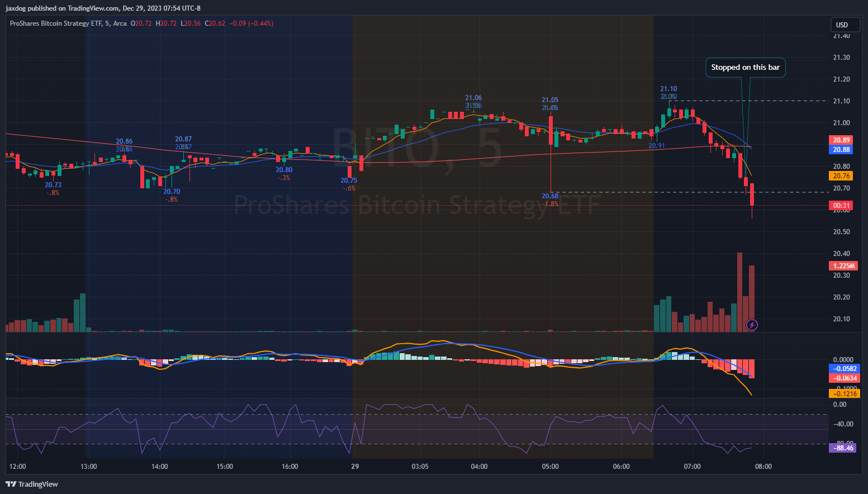Viewport: 868px width, 494px height.
Task: Click the 00:31 bar countdown tag
Action: pos(841,206)
